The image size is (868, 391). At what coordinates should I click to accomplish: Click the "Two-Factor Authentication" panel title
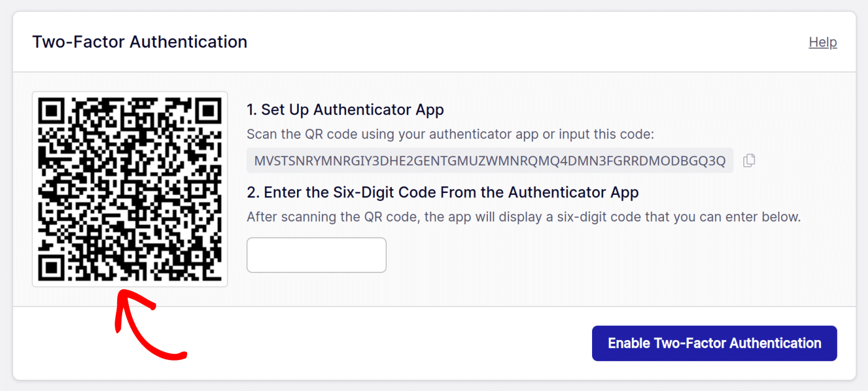(139, 42)
